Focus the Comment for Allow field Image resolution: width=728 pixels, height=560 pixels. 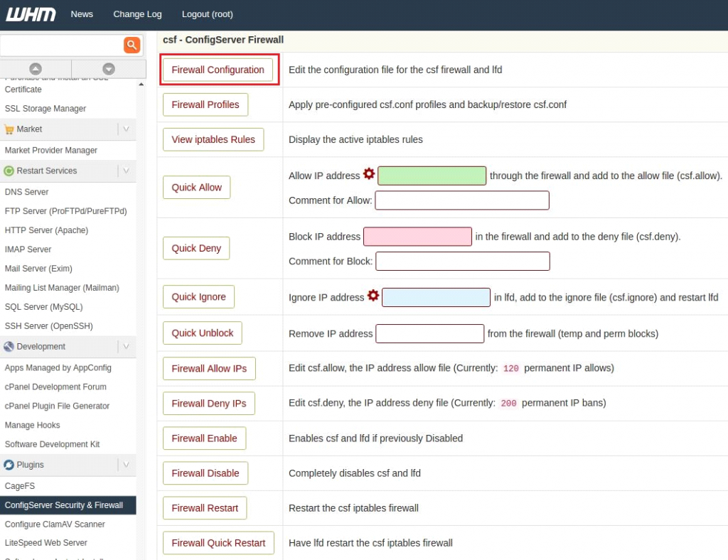coord(462,200)
